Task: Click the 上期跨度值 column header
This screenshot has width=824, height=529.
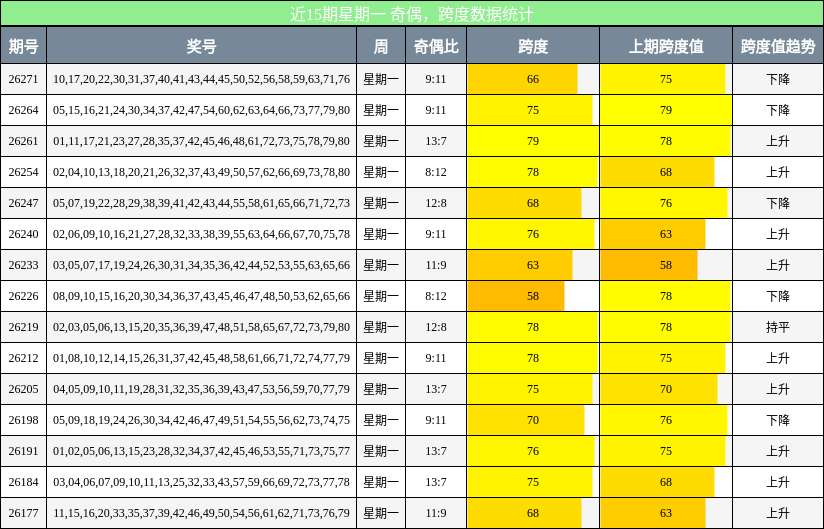Action: coord(666,46)
